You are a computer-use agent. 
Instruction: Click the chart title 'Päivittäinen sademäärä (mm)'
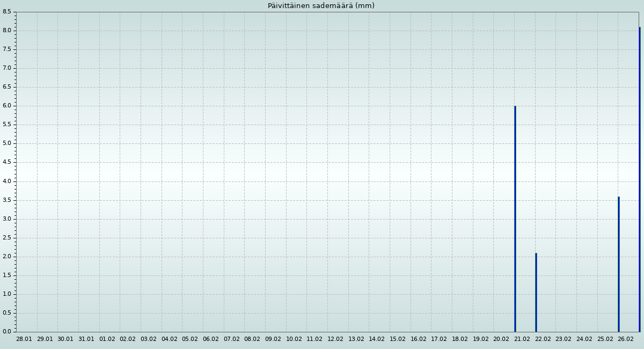click(x=321, y=6)
